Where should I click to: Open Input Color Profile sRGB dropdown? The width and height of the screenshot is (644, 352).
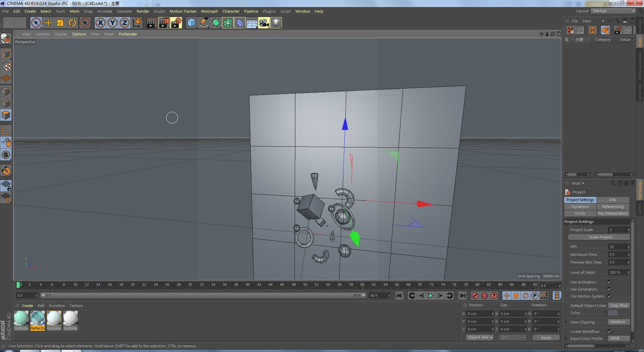619,339
